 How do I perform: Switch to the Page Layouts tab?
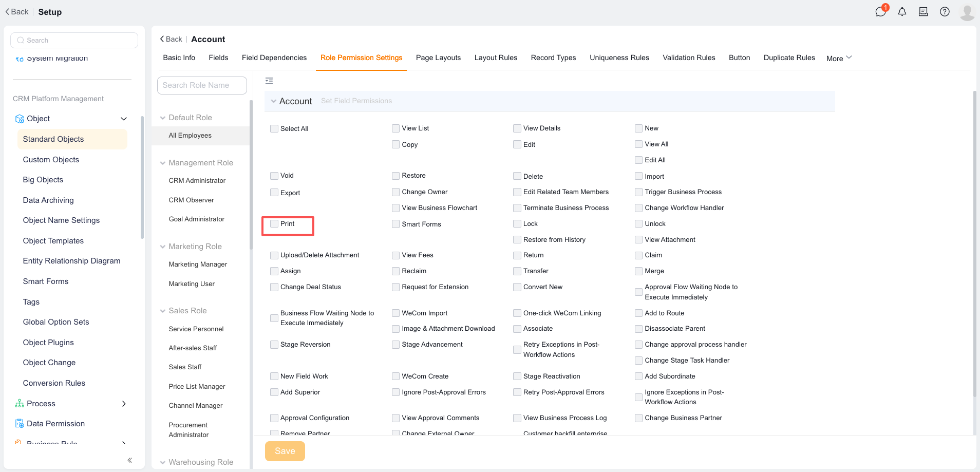[x=438, y=58]
